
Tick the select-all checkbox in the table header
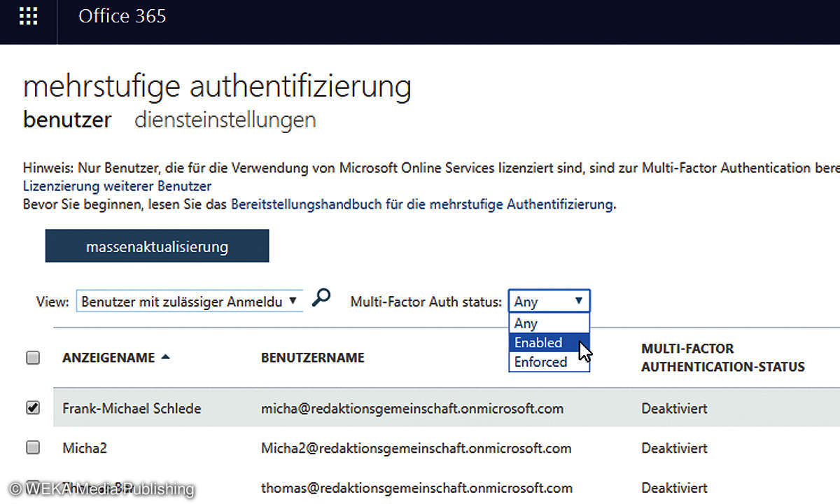(x=33, y=358)
